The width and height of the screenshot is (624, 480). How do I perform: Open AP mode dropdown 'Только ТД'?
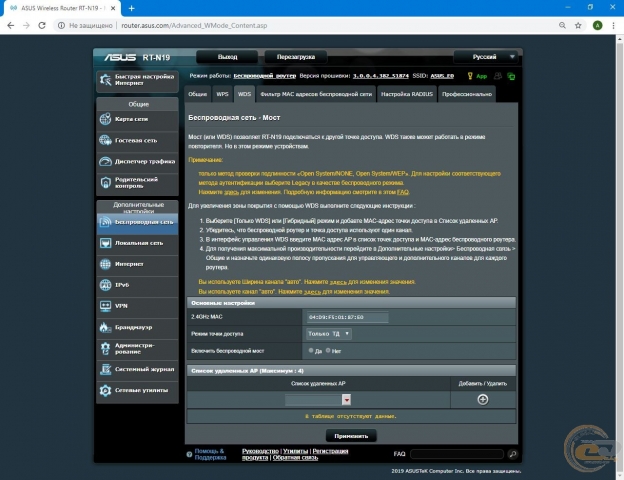pos(329,334)
